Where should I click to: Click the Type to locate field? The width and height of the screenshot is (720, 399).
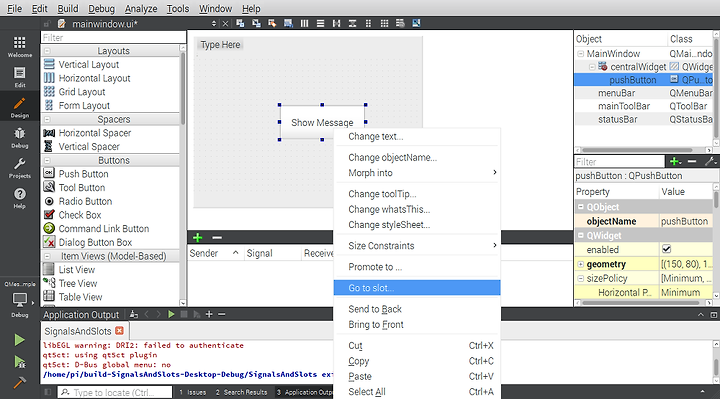[115, 392]
